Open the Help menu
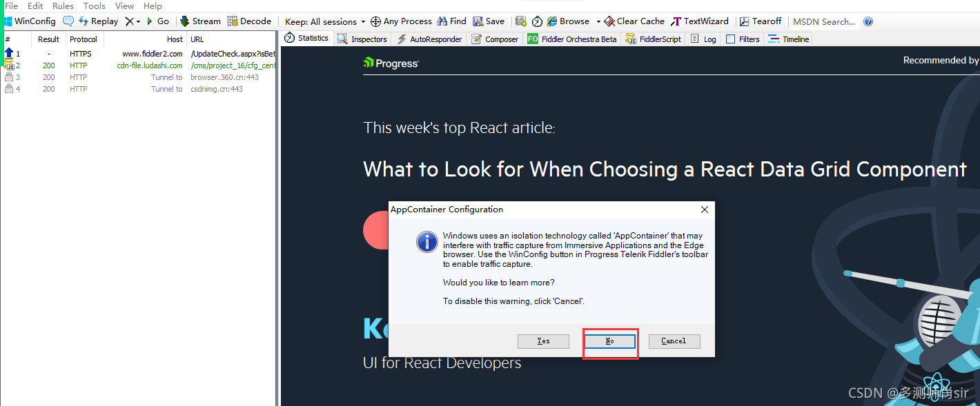980x406 pixels. point(153,6)
